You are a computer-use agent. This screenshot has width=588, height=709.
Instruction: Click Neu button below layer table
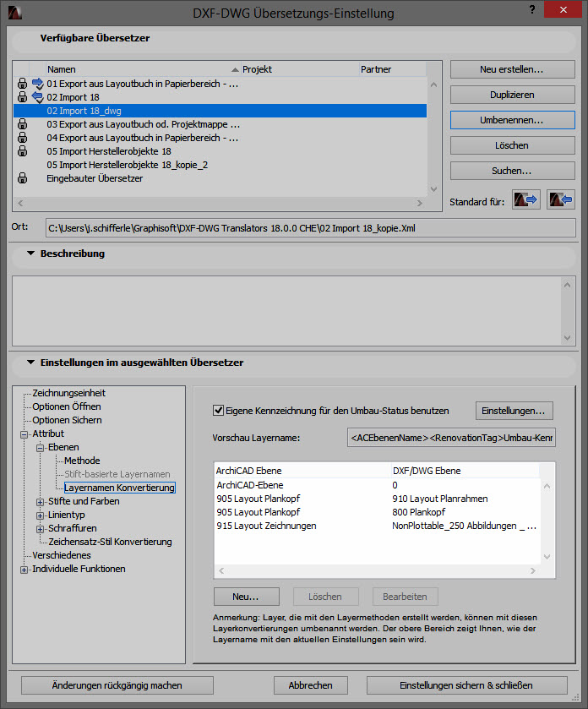tap(247, 597)
